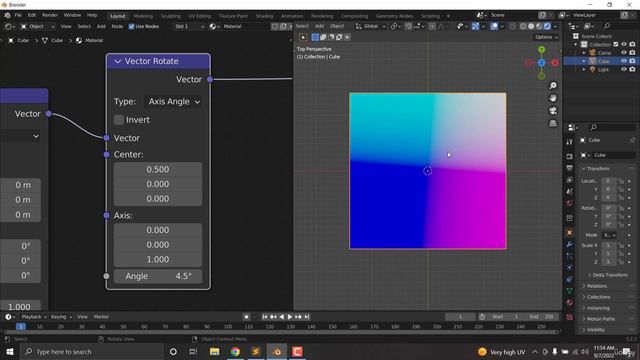Click the pin icon next to the Cube name

click(x=632, y=140)
